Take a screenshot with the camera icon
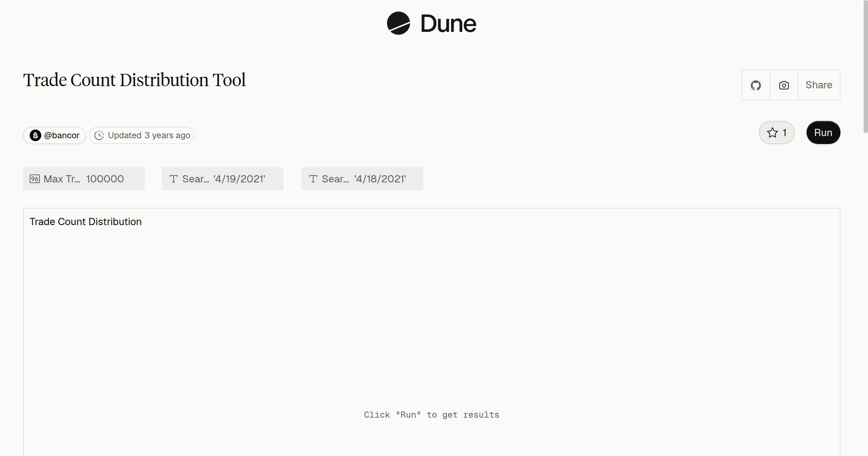Image resolution: width=868 pixels, height=456 pixels. pyautogui.click(x=784, y=85)
